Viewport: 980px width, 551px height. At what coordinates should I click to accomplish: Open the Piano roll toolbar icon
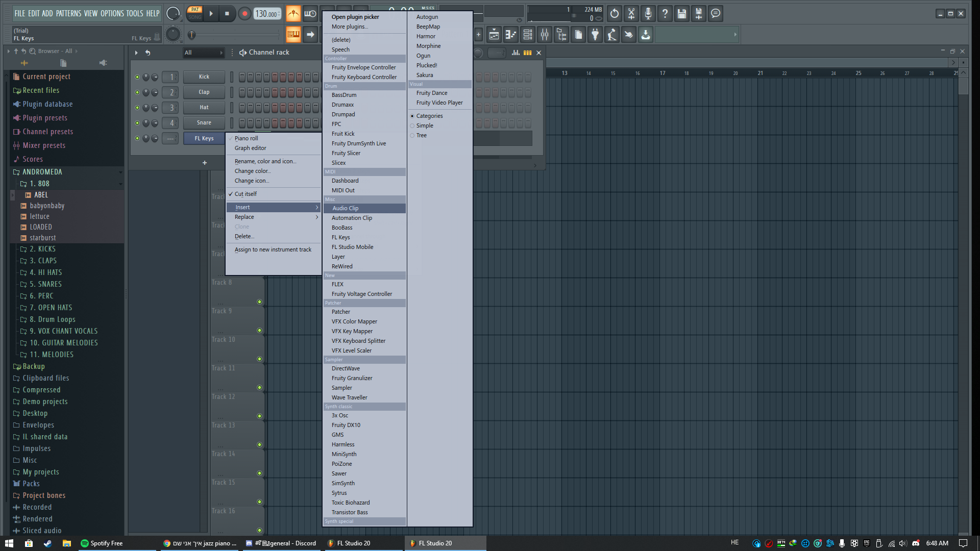click(511, 34)
